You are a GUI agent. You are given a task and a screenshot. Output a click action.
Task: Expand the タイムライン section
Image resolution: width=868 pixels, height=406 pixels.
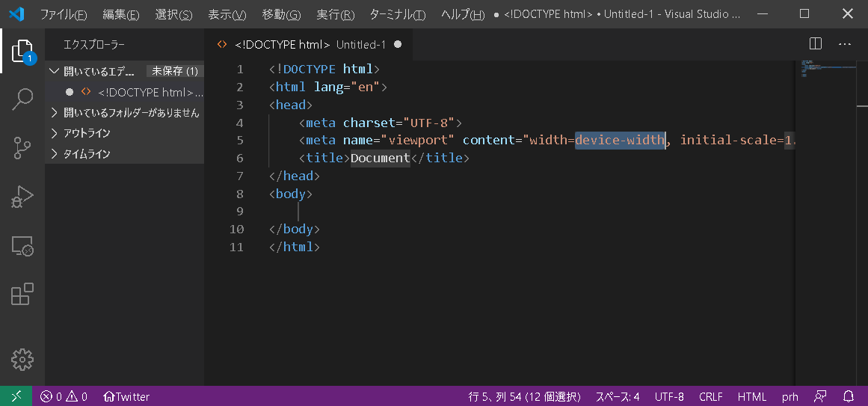125,154
